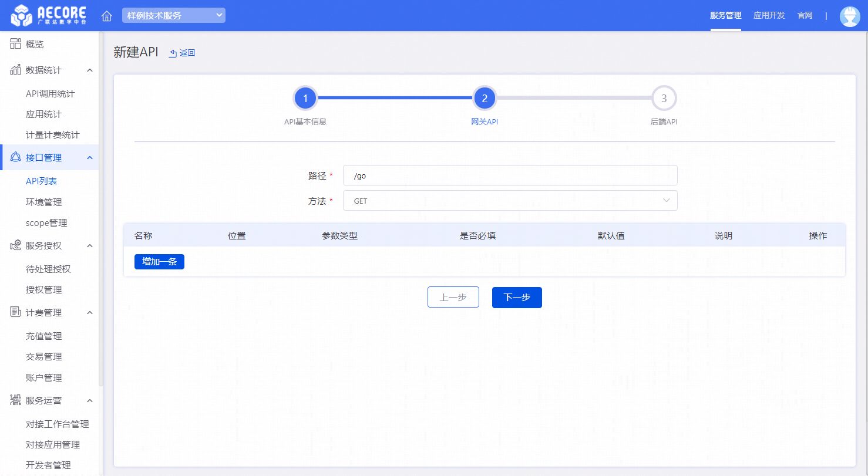Click the 接口管理 sidebar icon
868x476 pixels.
(x=16, y=157)
